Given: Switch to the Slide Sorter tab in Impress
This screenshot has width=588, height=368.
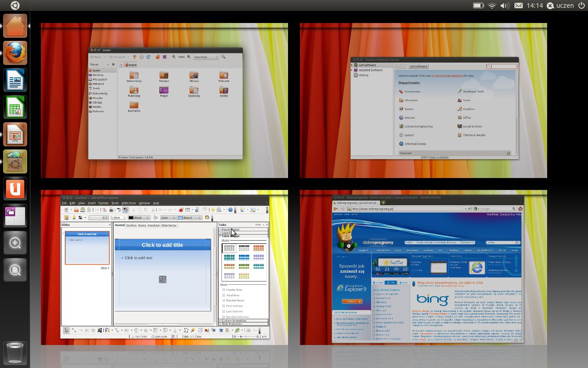Looking at the screenshot, I should [169, 225].
